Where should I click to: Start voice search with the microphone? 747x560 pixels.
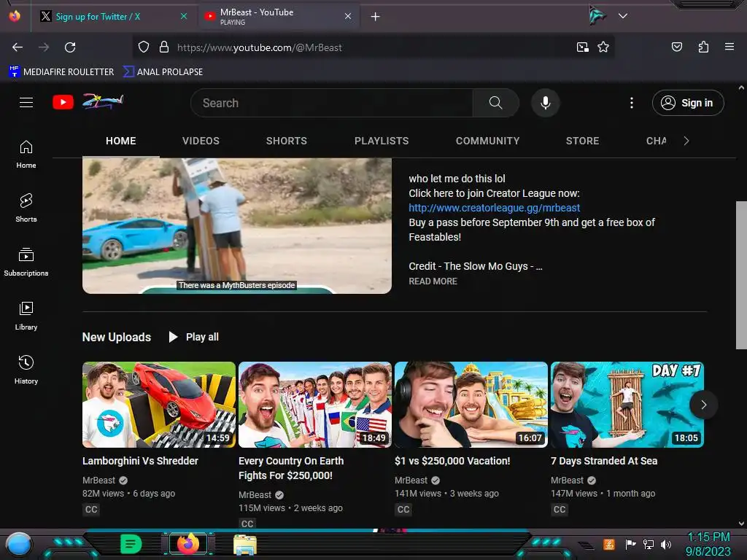click(x=546, y=103)
